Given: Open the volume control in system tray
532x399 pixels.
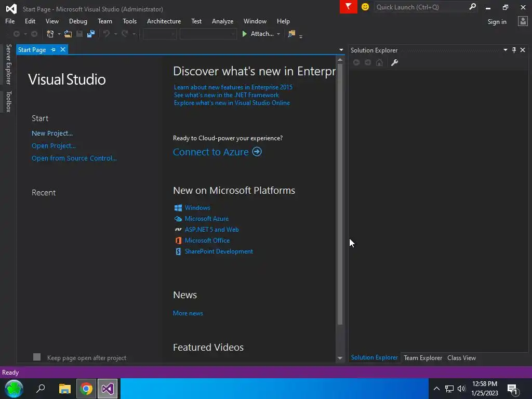Looking at the screenshot, I should click(x=461, y=389).
